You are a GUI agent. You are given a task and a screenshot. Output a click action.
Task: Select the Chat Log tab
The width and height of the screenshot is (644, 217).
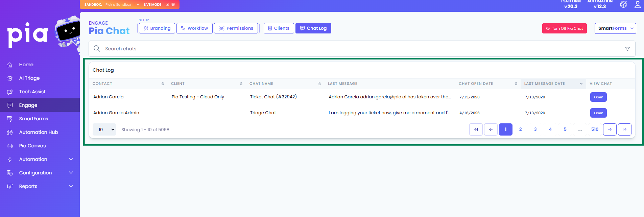tap(313, 28)
